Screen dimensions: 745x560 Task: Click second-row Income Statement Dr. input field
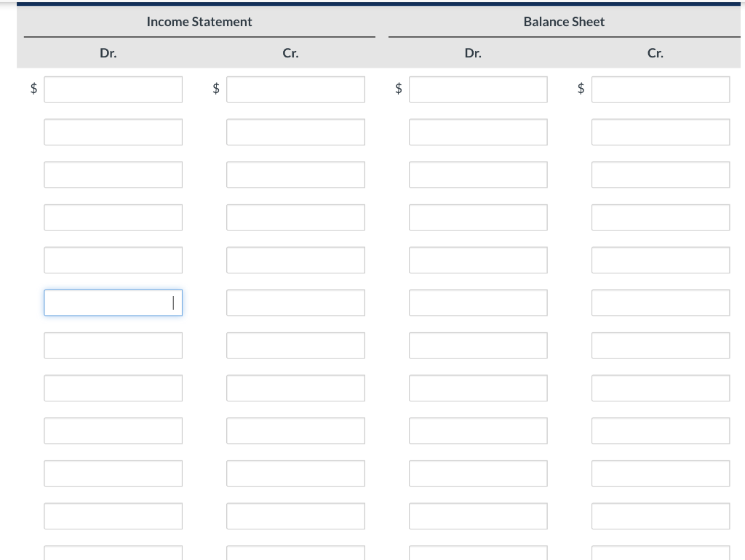pyautogui.click(x=113, y=132)
